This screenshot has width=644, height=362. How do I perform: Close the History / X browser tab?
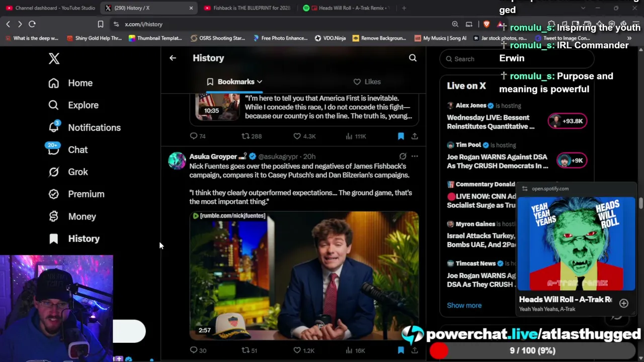coord(191,8)
